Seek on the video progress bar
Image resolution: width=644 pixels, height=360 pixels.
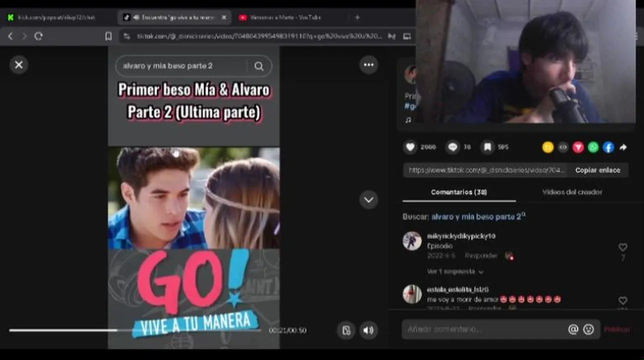[x=135, y=330]
